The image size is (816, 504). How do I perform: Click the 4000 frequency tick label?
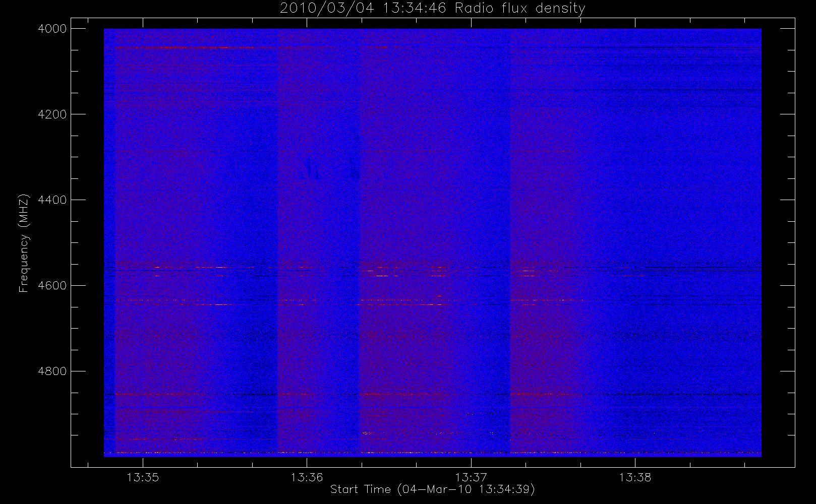click(x=52, y=29)
